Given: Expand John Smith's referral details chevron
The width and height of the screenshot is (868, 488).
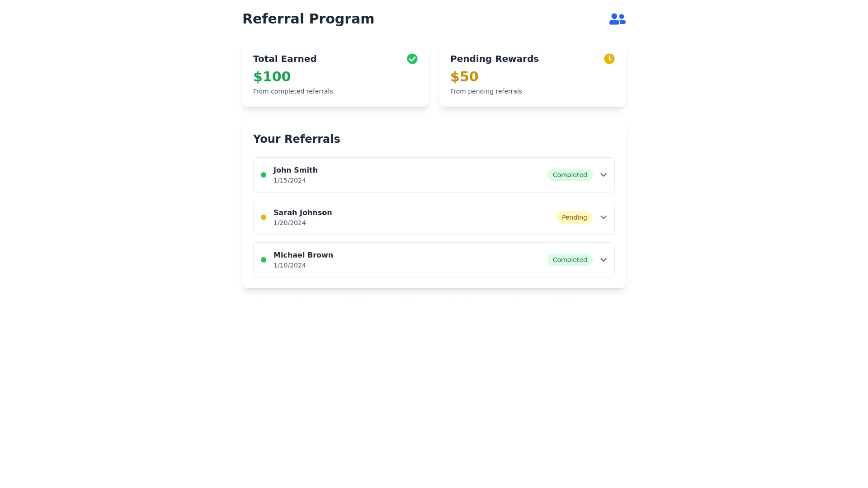Looking at the screenshot, I should 603,175.
